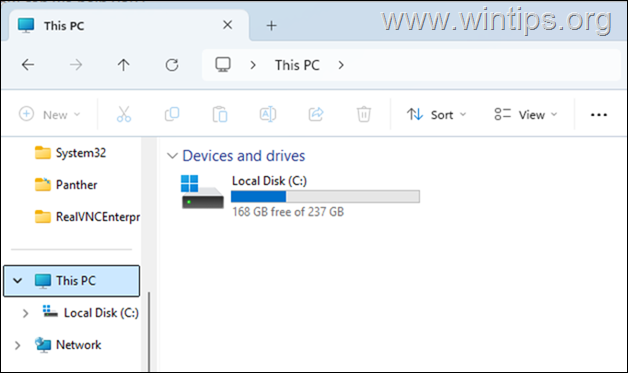The image size is (628, 373).
Task: Collapse the This PC tree node
Action: (18, 280)
